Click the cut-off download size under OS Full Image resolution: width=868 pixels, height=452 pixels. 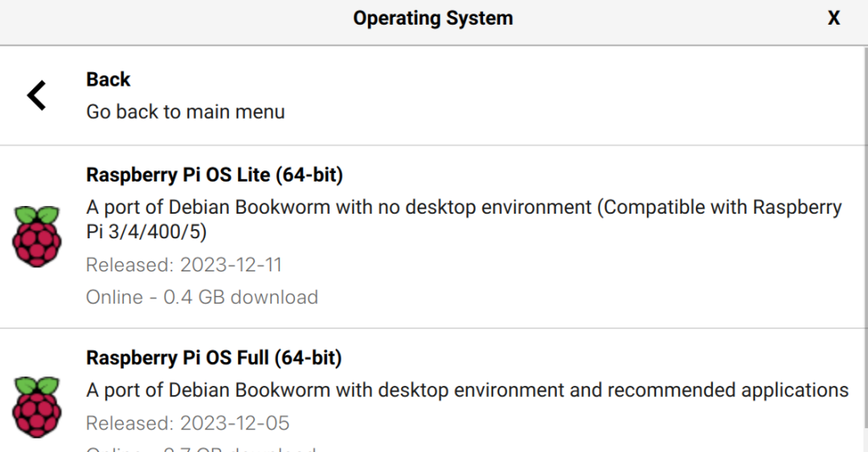[202, 449]
